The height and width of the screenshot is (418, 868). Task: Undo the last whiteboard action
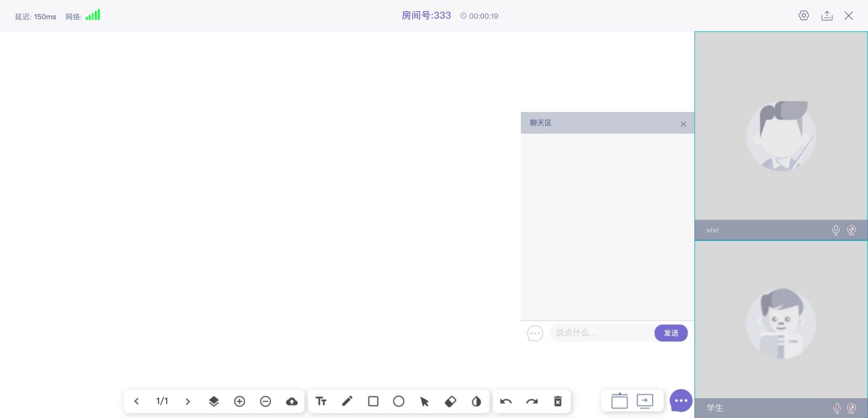(506, 401)
